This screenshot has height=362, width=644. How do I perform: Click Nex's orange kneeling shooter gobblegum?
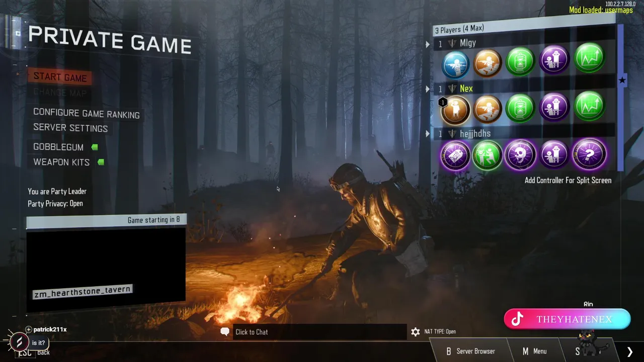[x=488, y=109]
